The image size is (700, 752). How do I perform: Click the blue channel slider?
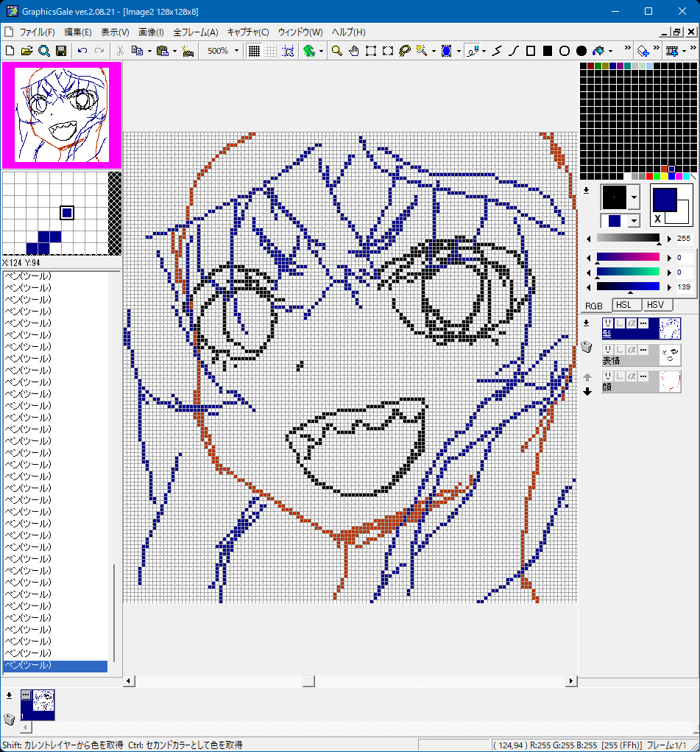tap(628, 287)
